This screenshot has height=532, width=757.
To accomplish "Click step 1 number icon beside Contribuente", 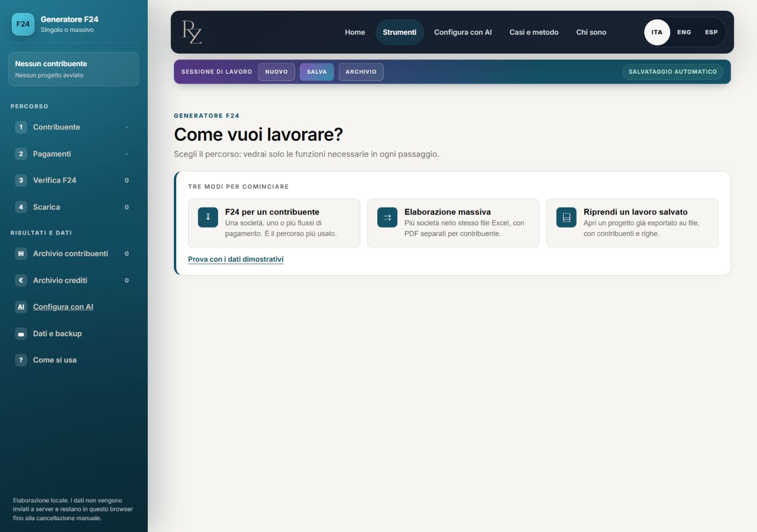I will click(x=21, y=127).
